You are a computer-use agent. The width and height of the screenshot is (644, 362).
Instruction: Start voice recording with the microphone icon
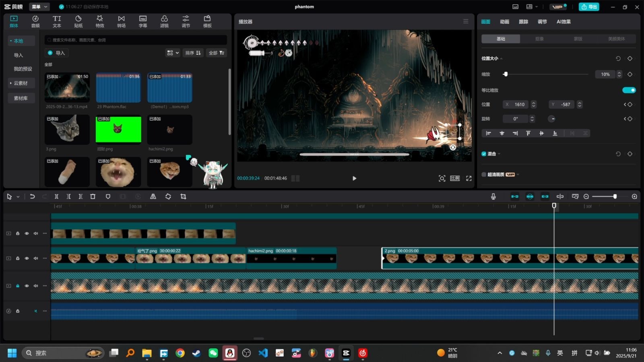click(493, 196)
